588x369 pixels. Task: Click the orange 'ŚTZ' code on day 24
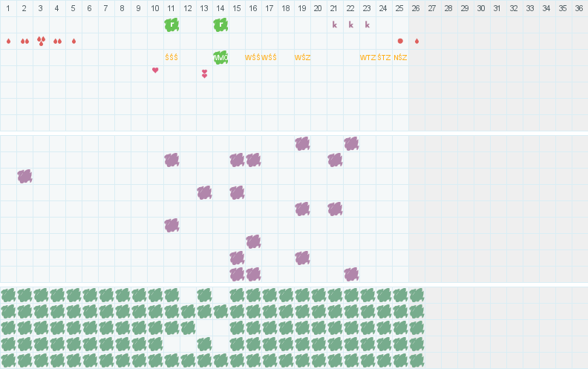click(x=384, y=57)
